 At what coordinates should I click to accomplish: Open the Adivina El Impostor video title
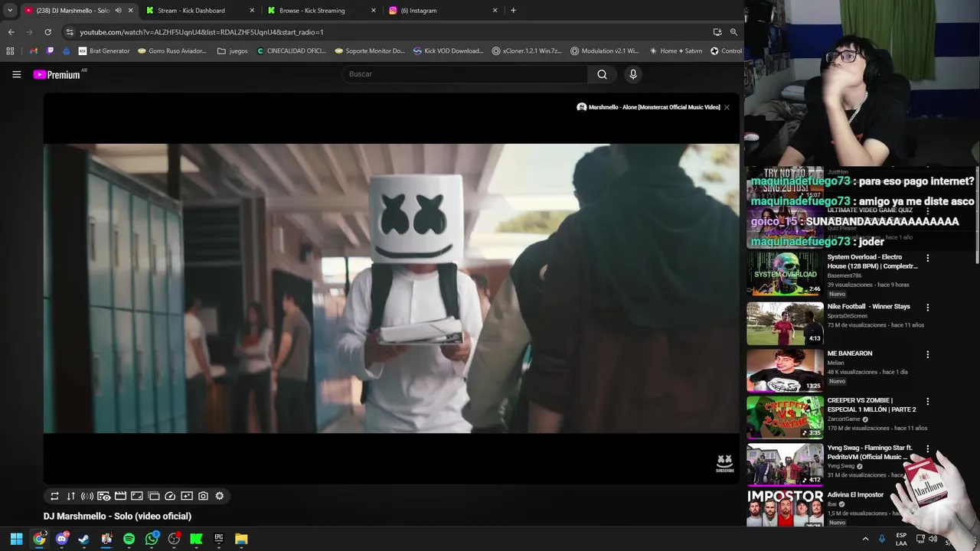point(855,495)
